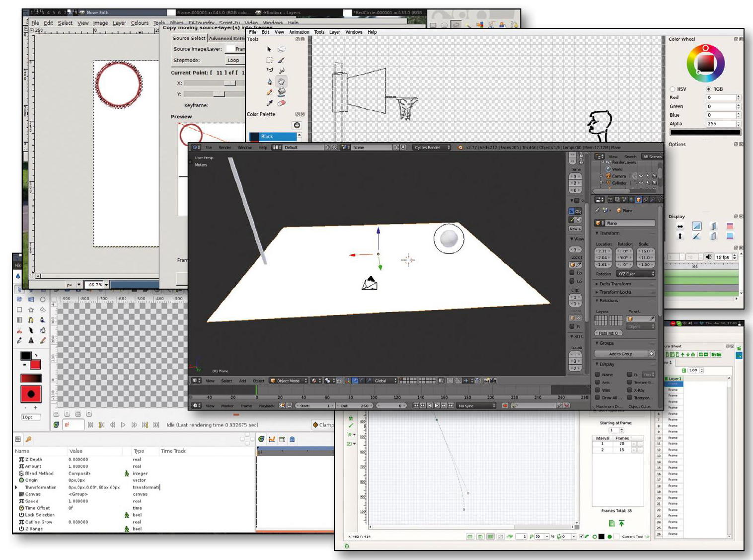Open the Colours menu in GIMP
The width and height of the screenshot is (753, 560).
tap(140, 23)
